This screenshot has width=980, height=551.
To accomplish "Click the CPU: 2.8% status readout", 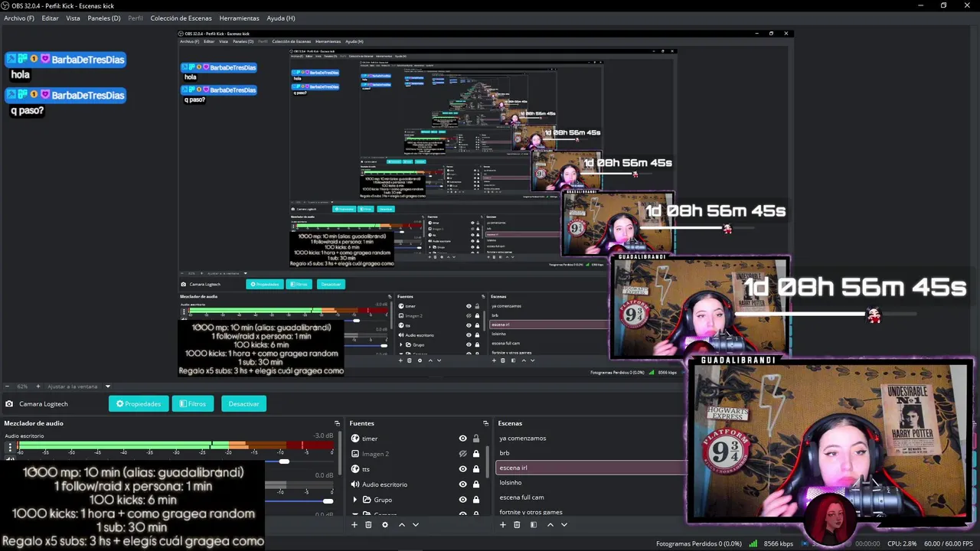I will tap(902, 543).
